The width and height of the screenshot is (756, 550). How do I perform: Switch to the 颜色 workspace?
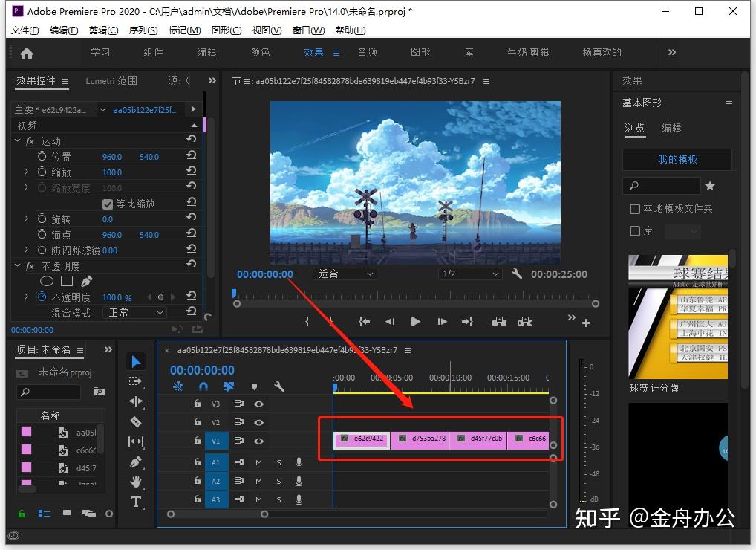click(261, 52)
